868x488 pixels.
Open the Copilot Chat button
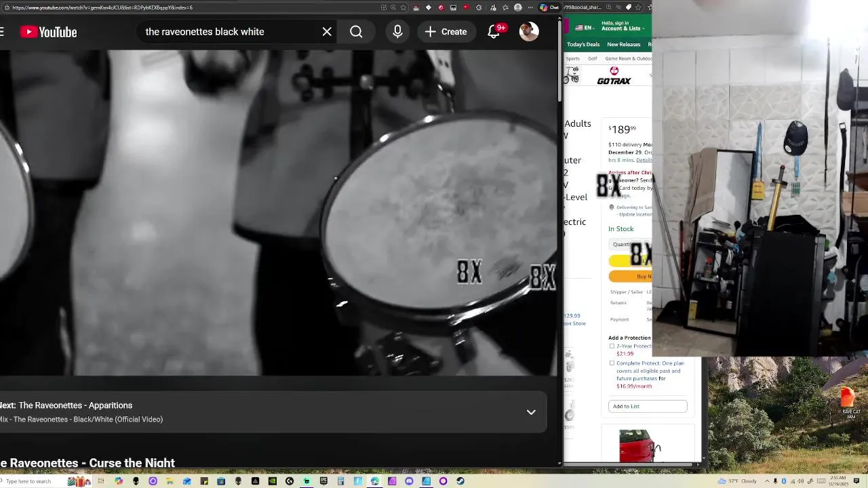tap(550, 7)
